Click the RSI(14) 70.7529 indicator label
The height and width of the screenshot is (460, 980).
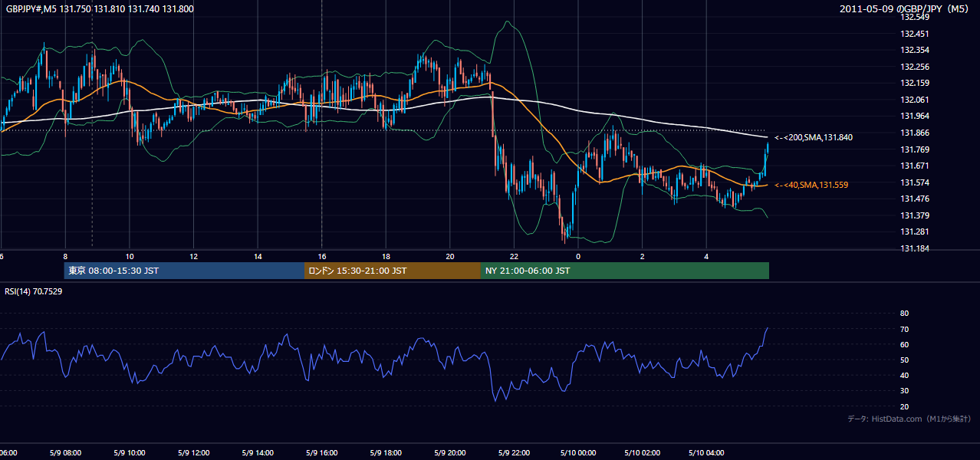34,291
